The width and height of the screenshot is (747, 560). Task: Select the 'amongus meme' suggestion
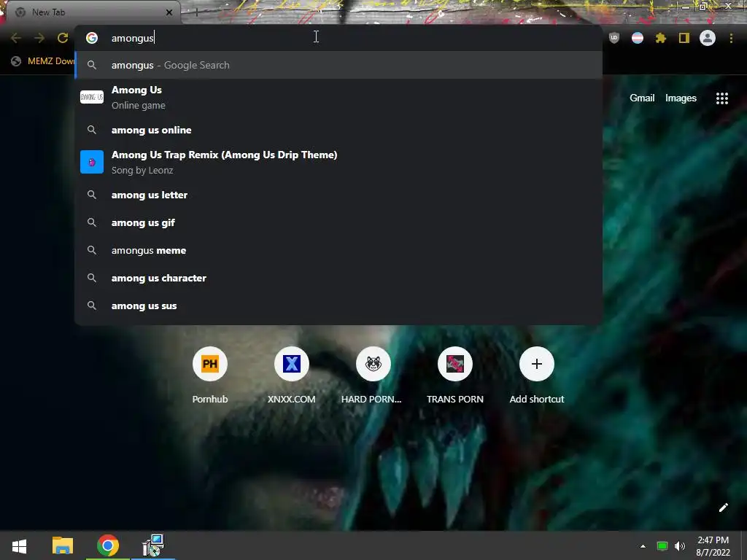pos(338,251)
